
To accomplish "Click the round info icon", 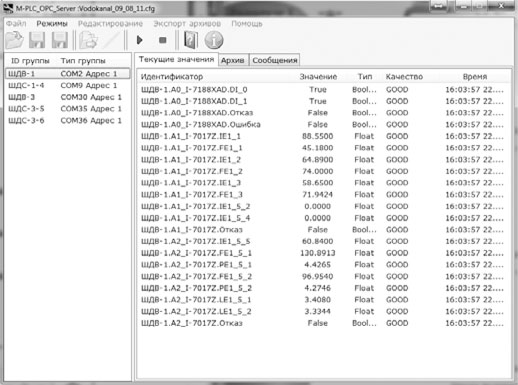I will click(214, 40).
